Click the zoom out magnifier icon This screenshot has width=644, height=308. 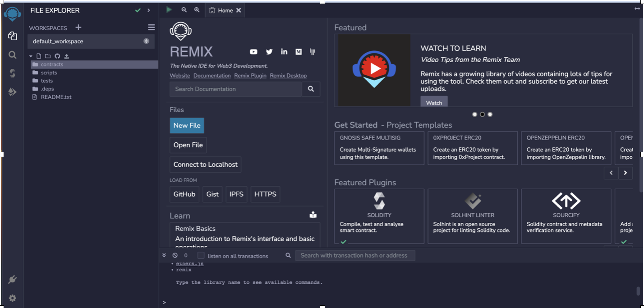click(x=184, y=9)
